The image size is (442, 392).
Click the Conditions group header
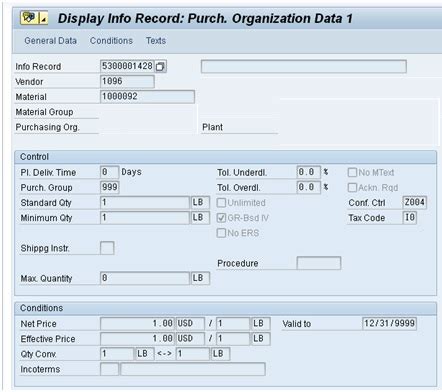pyautogui.click(x=226, y=308)
